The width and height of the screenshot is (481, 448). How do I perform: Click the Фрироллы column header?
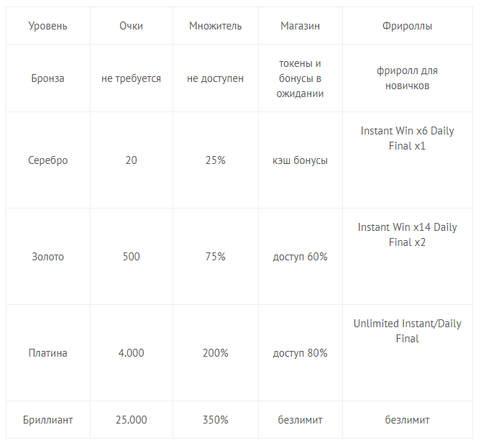tap(407, 26)
